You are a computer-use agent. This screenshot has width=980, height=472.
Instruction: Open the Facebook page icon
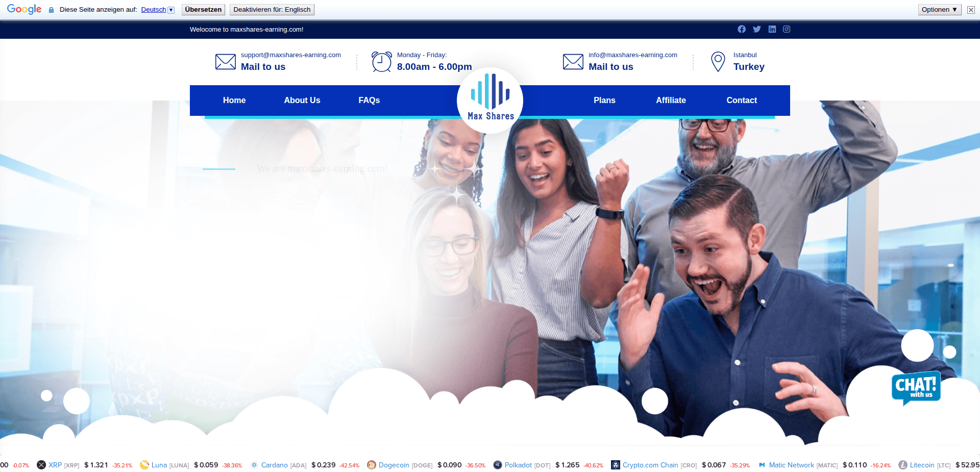tap(742, 29)
